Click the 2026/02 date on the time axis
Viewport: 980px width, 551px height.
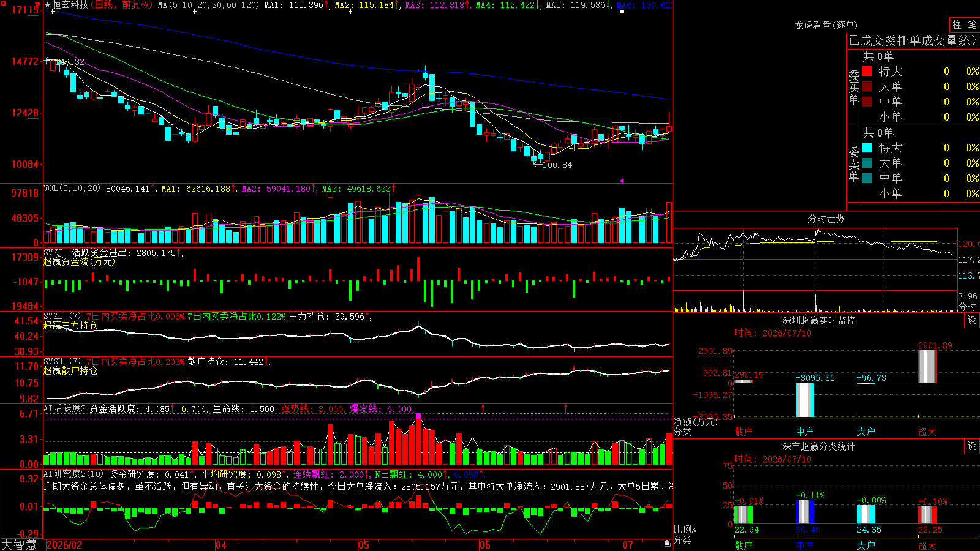click(64, 545)
